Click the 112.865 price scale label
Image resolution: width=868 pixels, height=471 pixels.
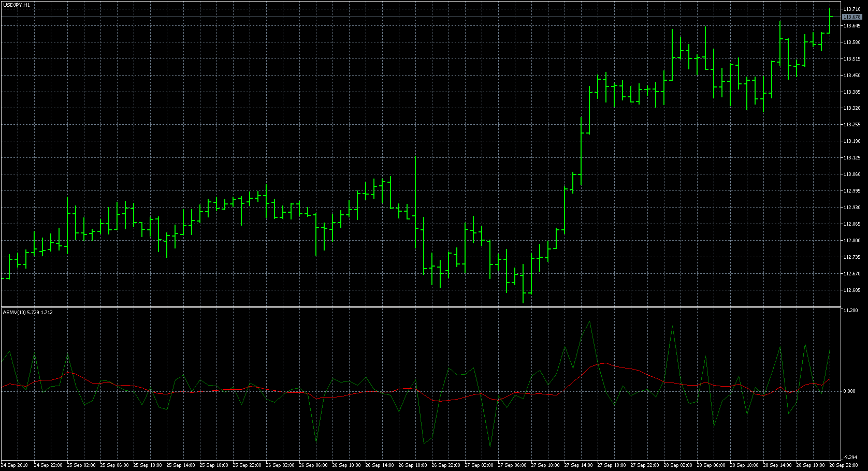(x=852, y=224)
